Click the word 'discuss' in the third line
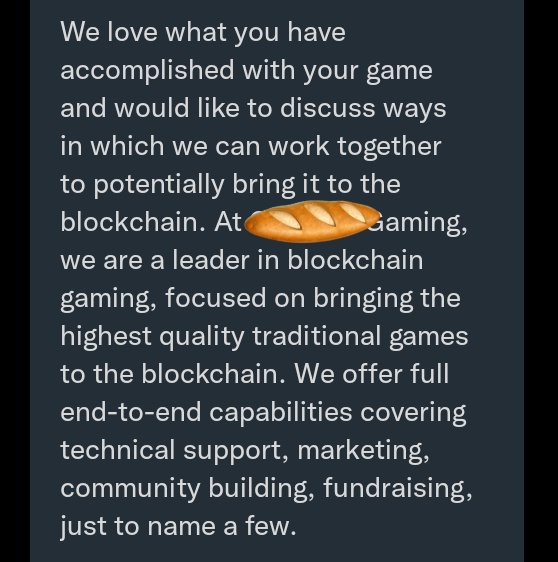Viewport: 558px width, 562px height. [327, 108]
